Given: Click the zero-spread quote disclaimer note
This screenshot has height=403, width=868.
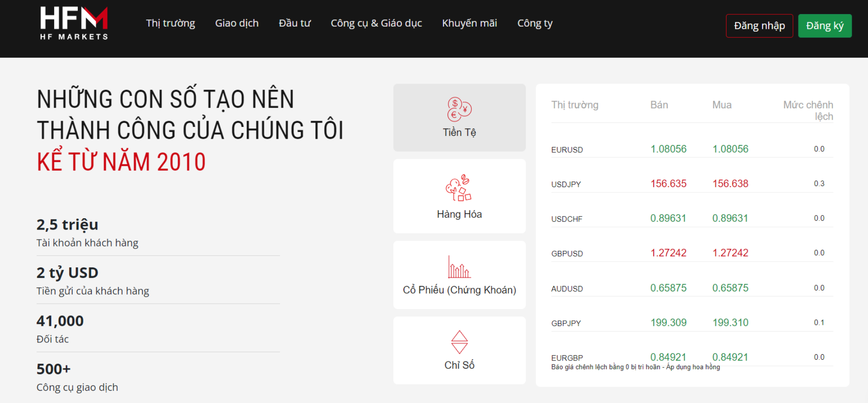Looking at the screenshot, I should (x=636, y=367).
